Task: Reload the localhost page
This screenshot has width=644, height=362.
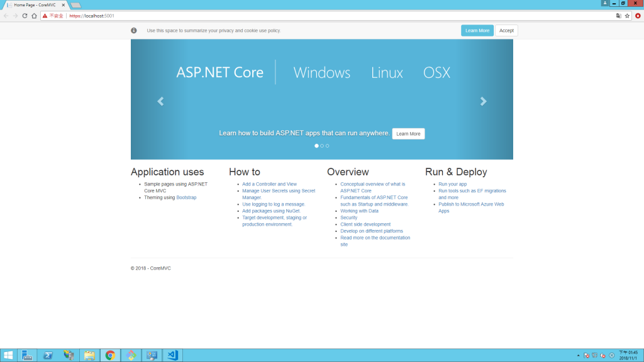Action: pyautogui.click(x=25, y=16)
